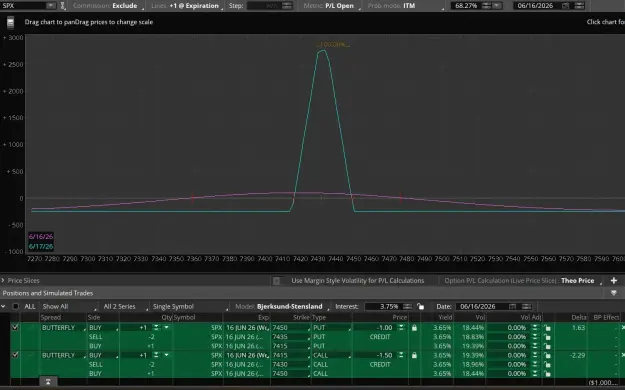Open calendar for top 06/16/2026 date
This screenshot has height=390, width=625.
pos(566,6)
